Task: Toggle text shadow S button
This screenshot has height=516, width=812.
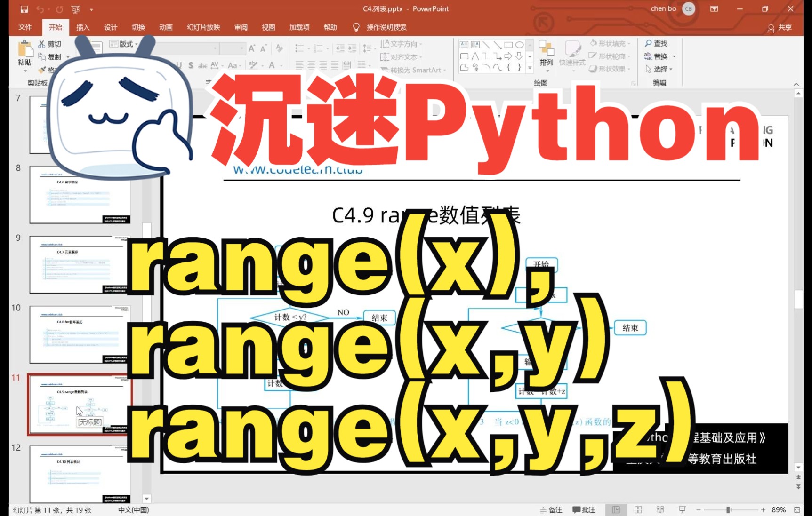Action: coord(191,65)
